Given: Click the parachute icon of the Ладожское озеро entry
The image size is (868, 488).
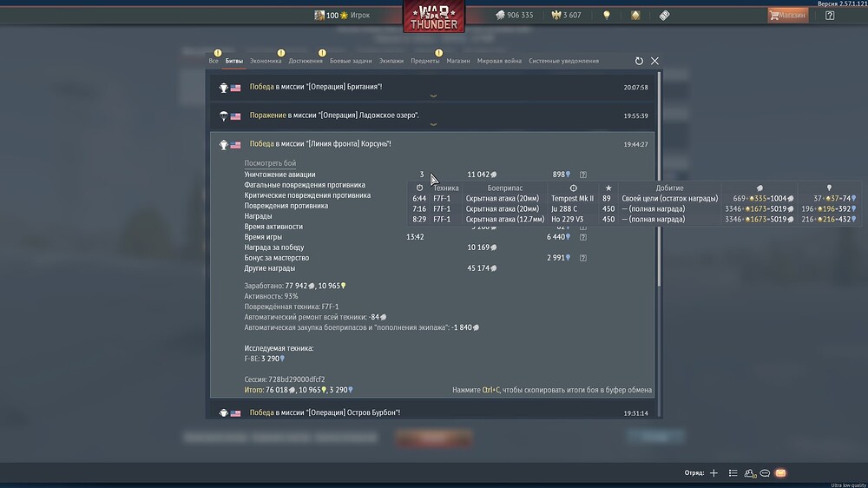Looking at the screenshot, I should (224, 115).
